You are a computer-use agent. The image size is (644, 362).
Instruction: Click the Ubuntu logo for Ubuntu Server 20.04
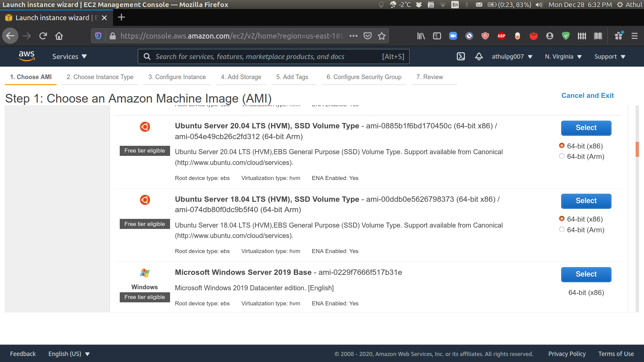click(145, 127)
